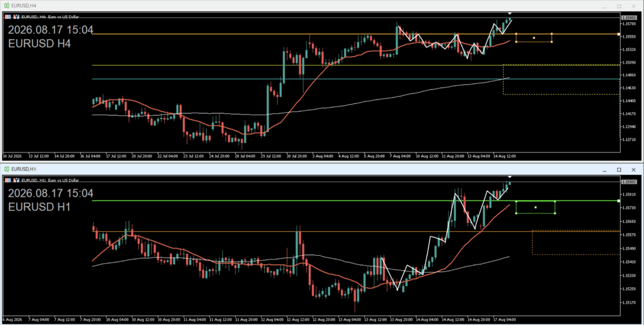
Task: Select the green rectangle's center handle on the H1 chart
Action: tap(536, 207)
